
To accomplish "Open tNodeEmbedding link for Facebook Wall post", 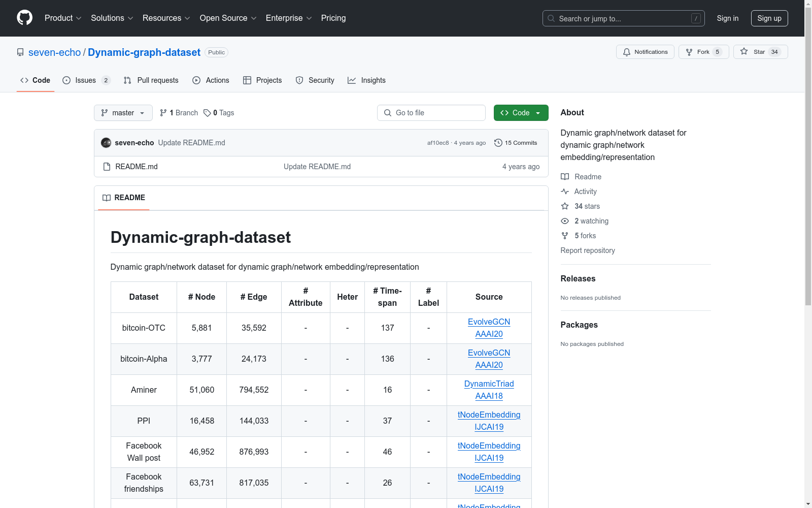I will pos(489,452).
